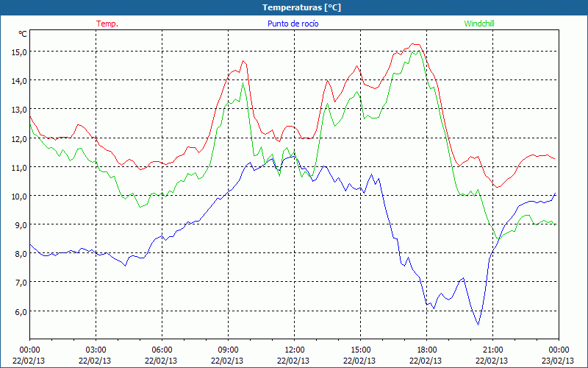This screenshot has height=368, width=588.
Task: Click the 8,0 y-axis value
Action: click(x=21, y=254)
